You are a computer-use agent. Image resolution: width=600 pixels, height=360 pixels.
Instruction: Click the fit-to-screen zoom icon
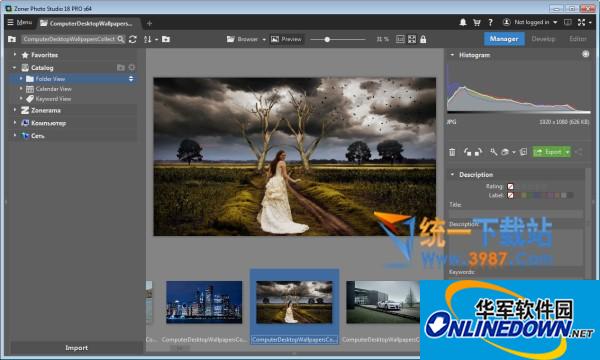point(412,39)
